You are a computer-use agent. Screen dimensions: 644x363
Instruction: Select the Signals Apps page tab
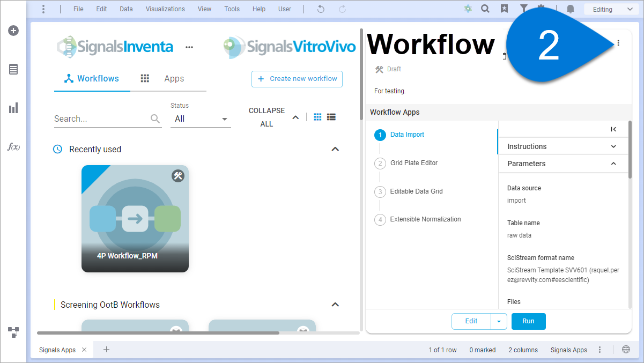(x=57, y=350)
